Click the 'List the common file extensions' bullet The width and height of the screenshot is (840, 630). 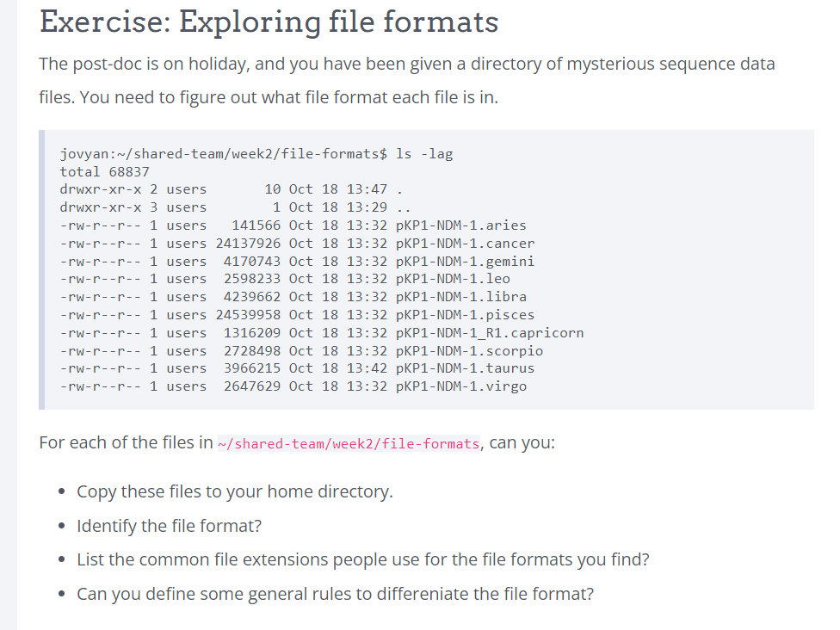tap(362, 559)
